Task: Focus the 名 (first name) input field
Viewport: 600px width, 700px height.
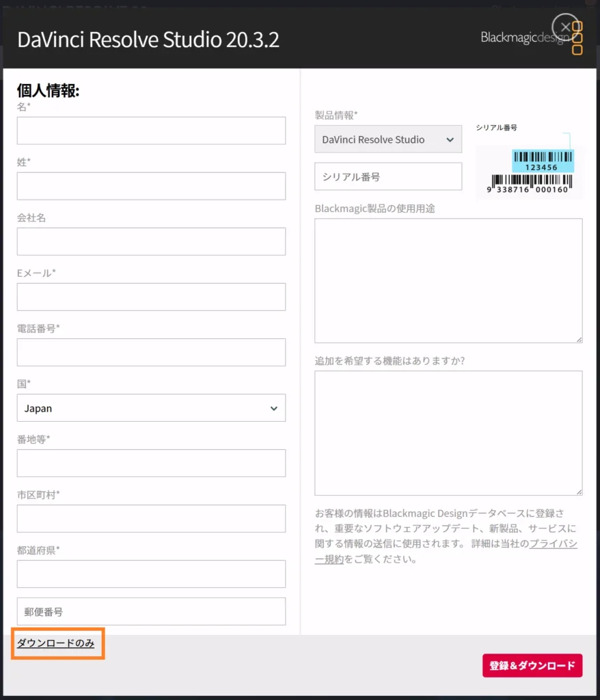Action: (x=151, y=131)
